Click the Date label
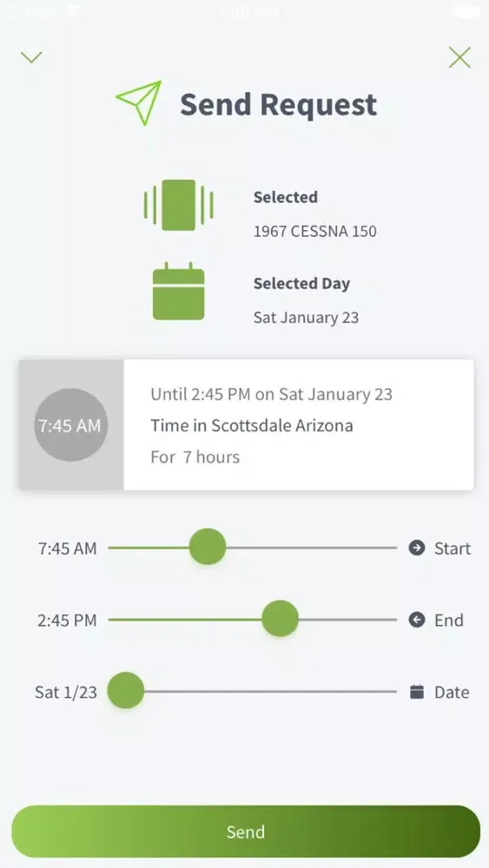 452,693
